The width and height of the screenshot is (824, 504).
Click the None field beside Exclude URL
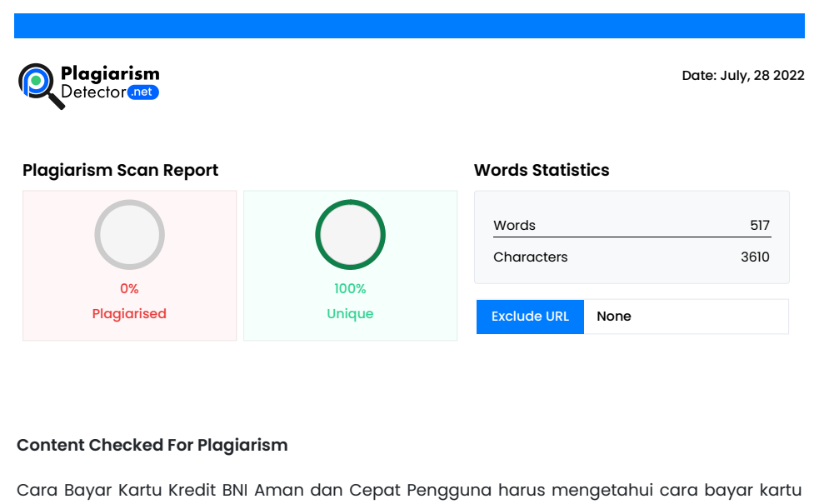[x=687, y=317]
